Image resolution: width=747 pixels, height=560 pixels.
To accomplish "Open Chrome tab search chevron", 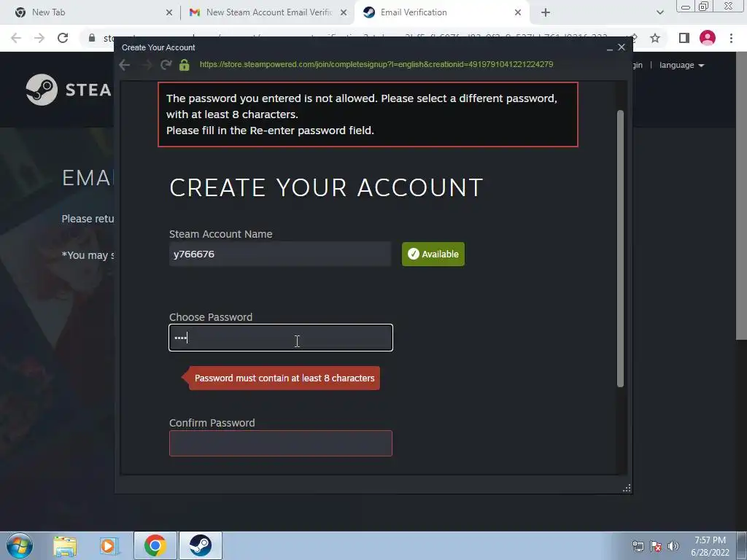I will (659, 13).
